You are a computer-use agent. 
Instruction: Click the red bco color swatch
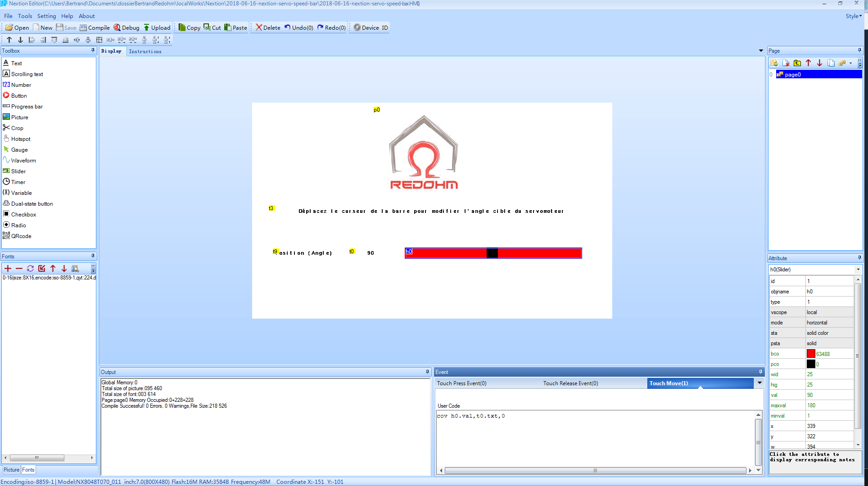811,354
